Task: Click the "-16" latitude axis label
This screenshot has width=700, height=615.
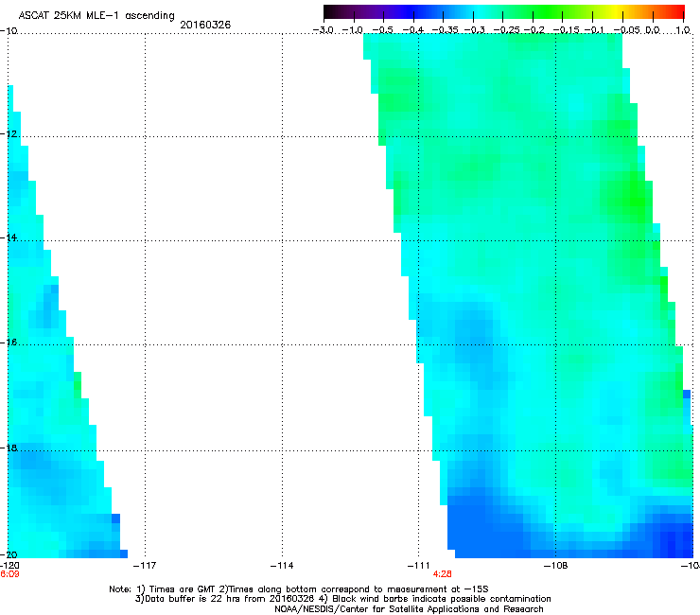Action: (9, 342)
